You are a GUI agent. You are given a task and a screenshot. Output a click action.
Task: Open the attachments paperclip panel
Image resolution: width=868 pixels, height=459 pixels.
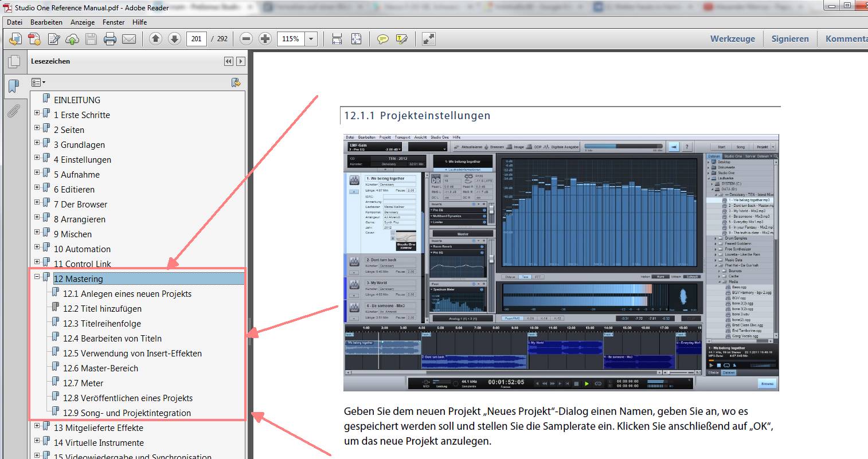[14, 111]
